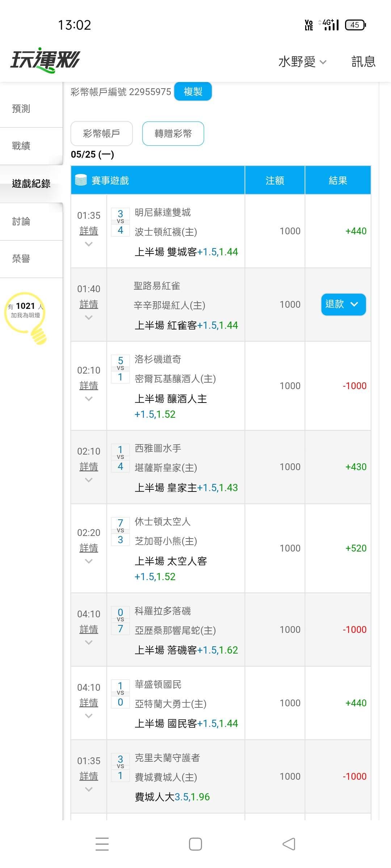Viewport: 391px width, 868px height.
Task: Open the 訊息 messages link
Action: pos(363,61)
